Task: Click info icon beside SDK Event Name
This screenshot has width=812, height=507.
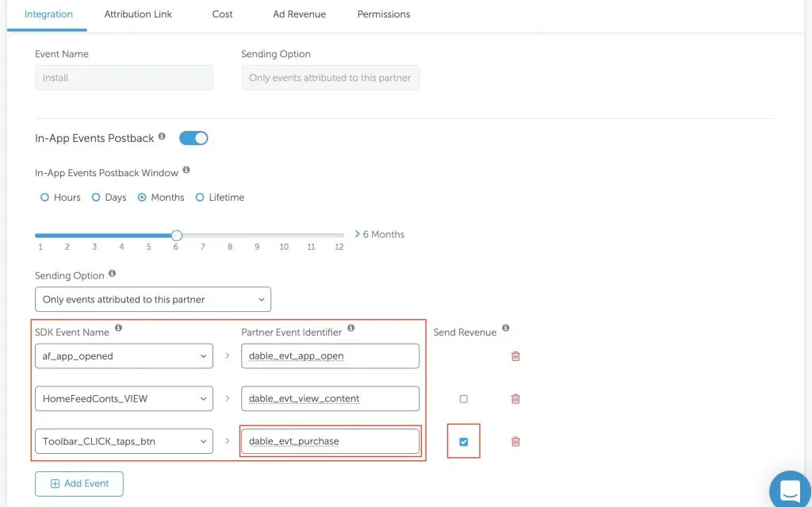Action: [x=118, y=328]
